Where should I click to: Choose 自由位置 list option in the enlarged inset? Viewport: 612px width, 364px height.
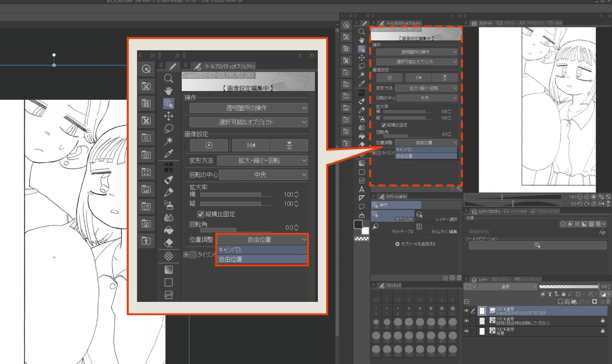click(262, 259)
